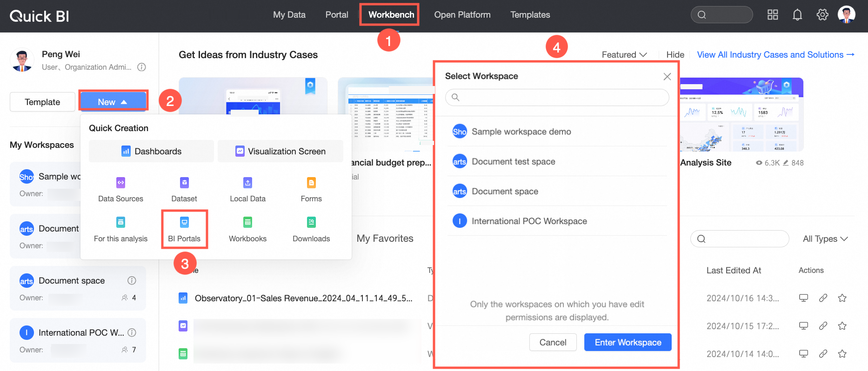Click info icon on Document space card
Screen dimensions: 868x371
(132, 280)
